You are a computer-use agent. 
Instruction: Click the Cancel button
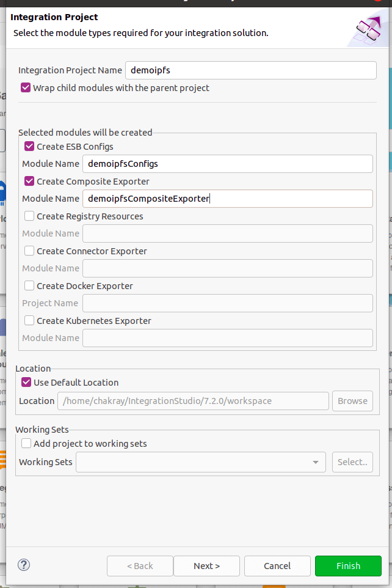[277, 566]
